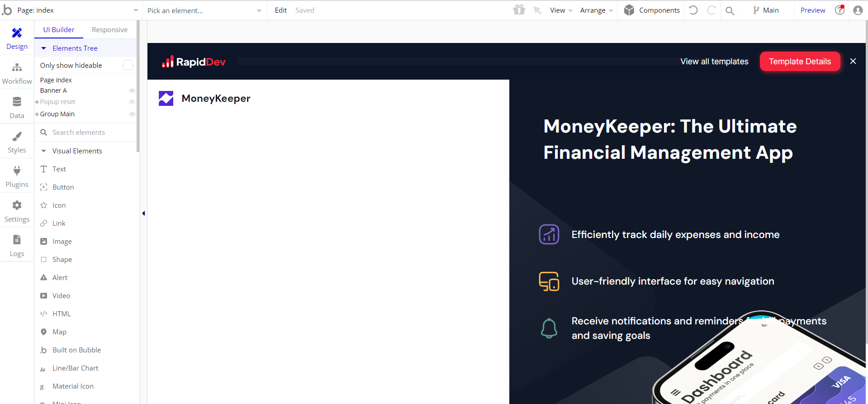868x404 pixels.
Task: Select the phone dashboard mockup image
Action: [x=760, y=357]
